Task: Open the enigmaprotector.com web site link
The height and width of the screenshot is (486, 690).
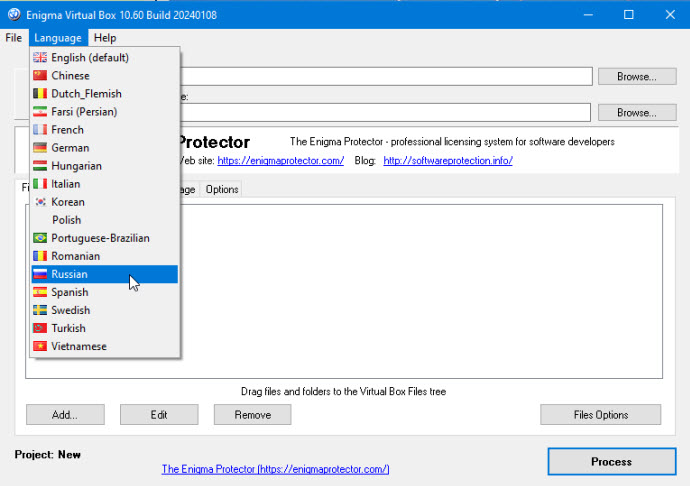Action: click(x=281, y=161)
